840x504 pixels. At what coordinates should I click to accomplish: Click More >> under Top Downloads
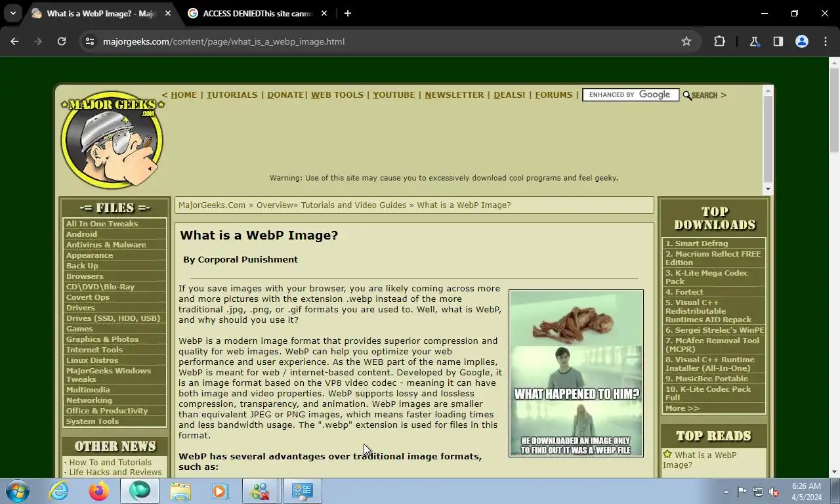(682, 408)
